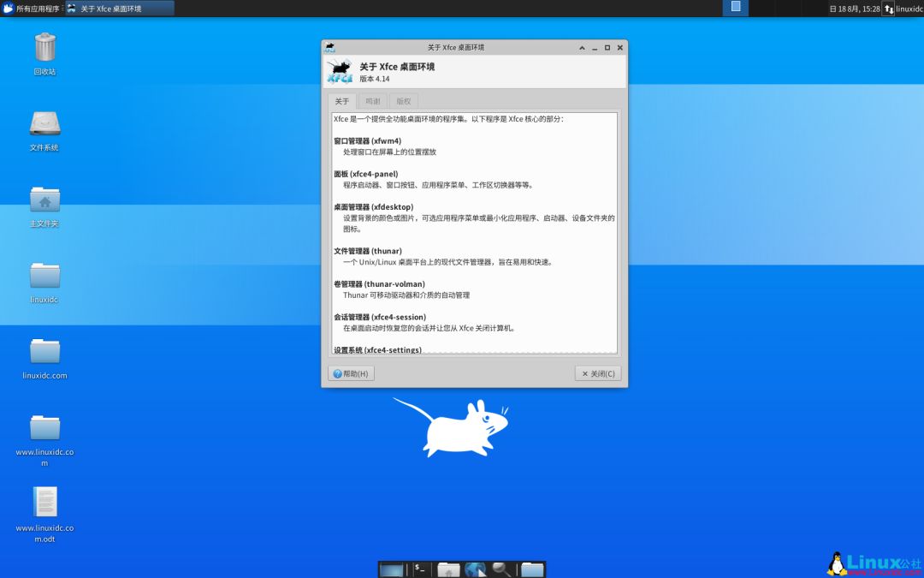Viewport: 924px width, 578px height.
Task: Select a workspace in the top panel switcher
Action: pyautogui.click(x=736, y=7)
